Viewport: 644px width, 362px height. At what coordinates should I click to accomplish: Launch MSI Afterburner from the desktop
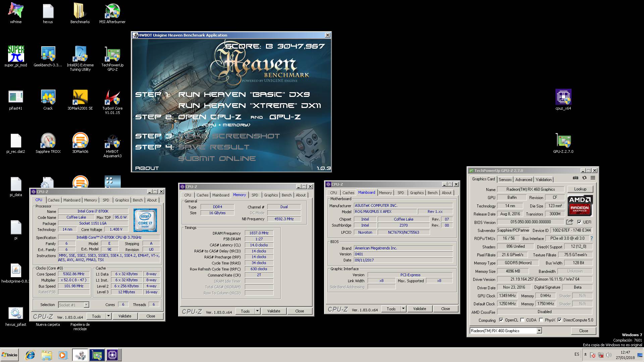click(x=112, y=13)
